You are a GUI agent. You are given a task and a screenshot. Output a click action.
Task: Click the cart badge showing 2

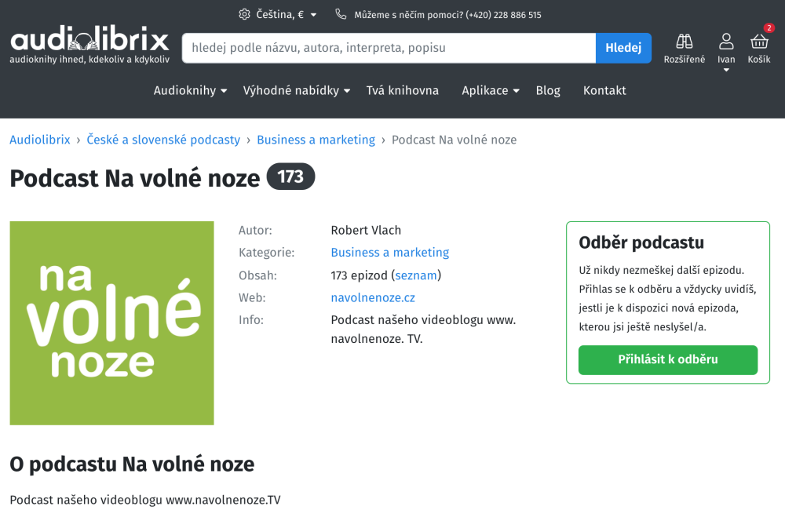pyautogui.click(x=769, y=28)
